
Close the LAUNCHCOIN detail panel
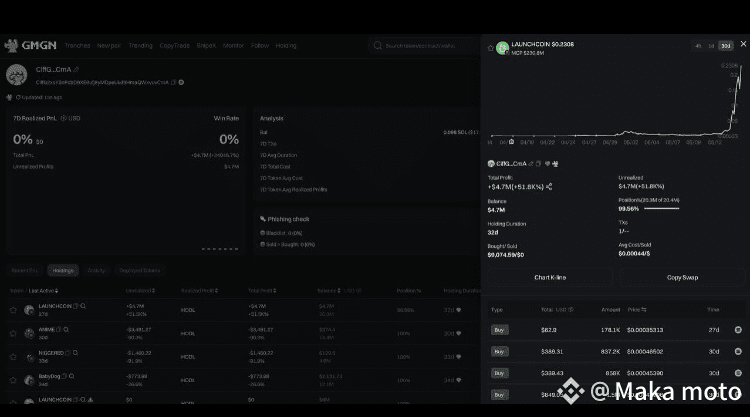click(743, 44)
